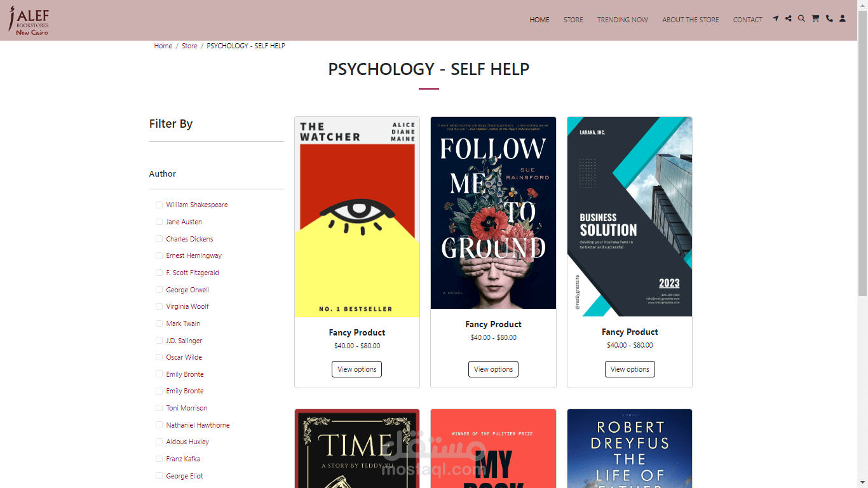Tick the Nathaniel Hawthorne checkbox

159,425
